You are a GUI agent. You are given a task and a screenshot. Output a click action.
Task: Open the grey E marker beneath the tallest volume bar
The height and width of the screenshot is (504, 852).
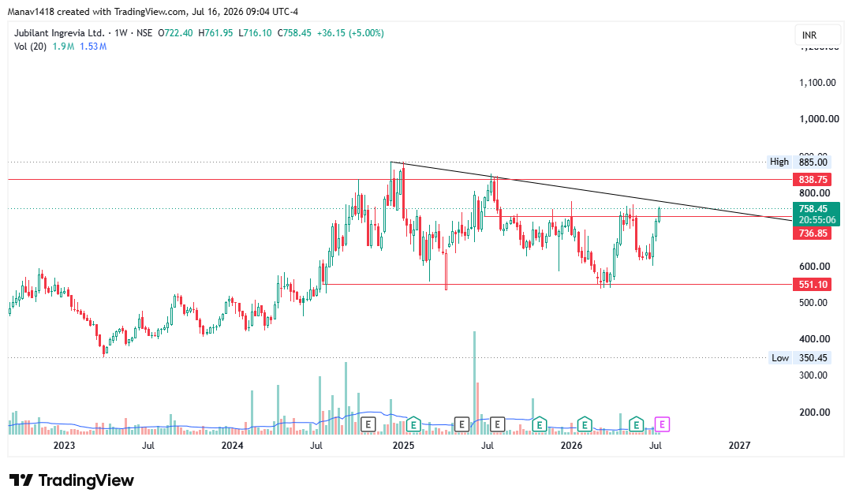[x=461, y=424]
